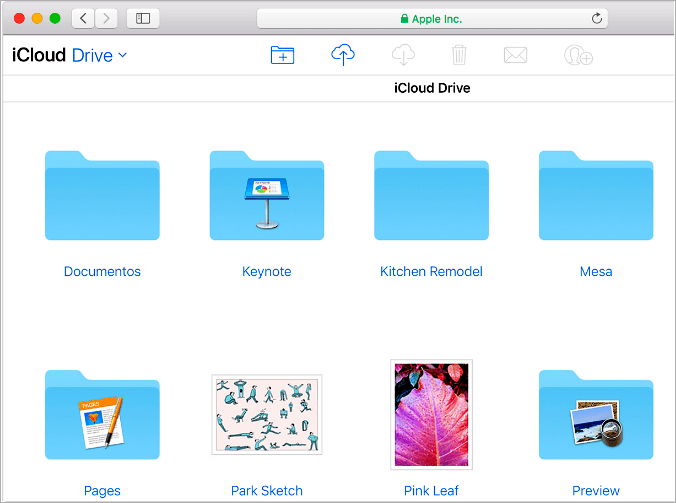The image size is (676, 503).
Task: Click the iCloud Drive path title
Action: tap(432, 88)
